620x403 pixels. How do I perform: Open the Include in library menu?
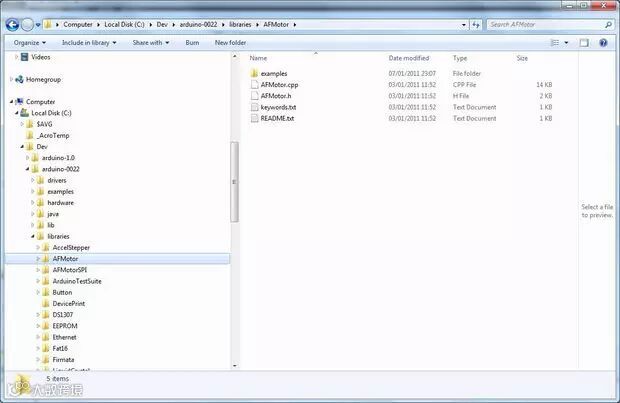pyautogui.click(x=89, y=43)
